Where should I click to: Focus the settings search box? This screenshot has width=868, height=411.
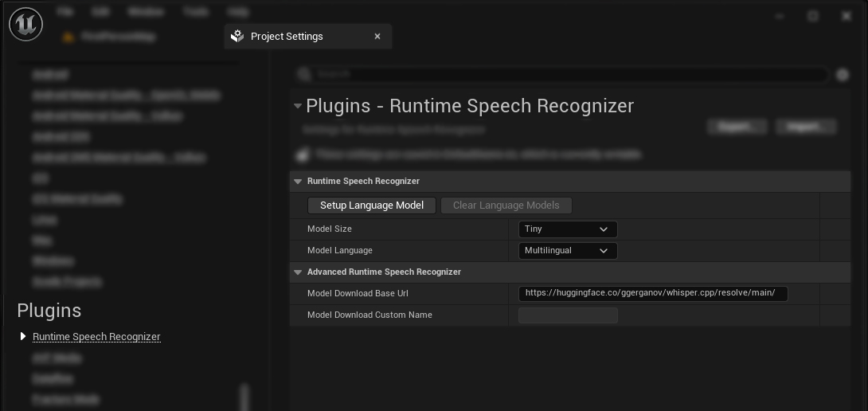coord(565,75)
